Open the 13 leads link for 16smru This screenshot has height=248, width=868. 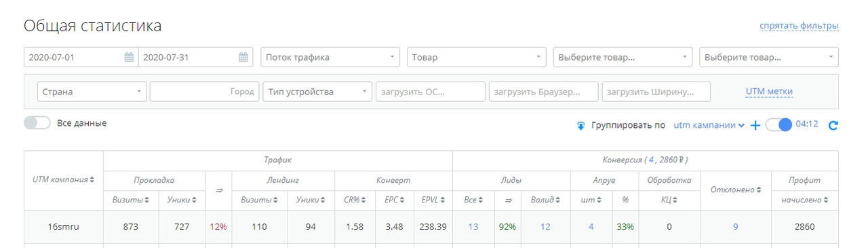473,227
